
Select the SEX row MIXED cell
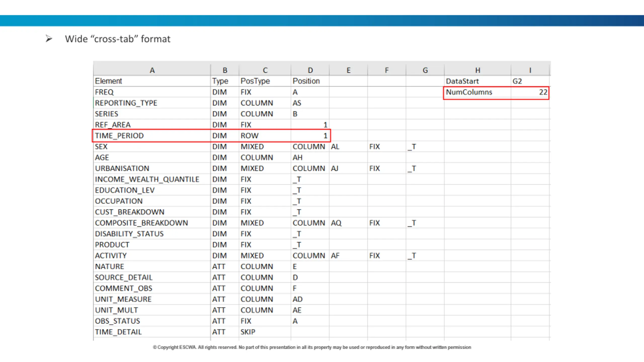click(x=265, y=147)
